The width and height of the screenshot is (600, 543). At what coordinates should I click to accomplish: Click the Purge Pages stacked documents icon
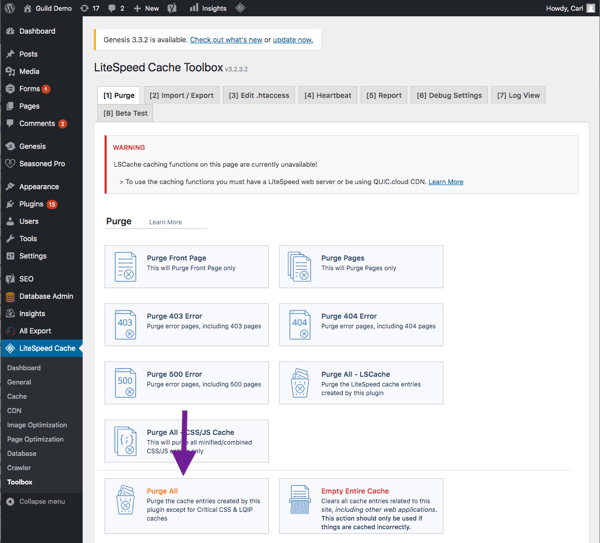[x=300, y=267]
